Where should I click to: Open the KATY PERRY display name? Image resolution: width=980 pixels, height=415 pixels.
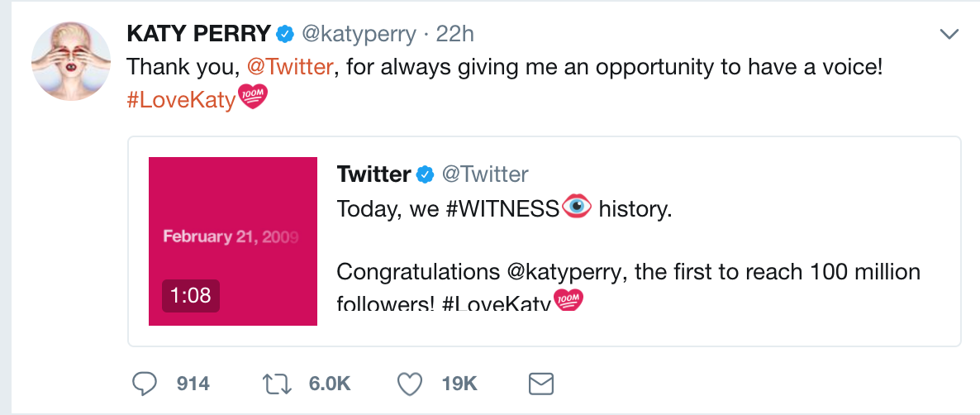pos(198,34)
